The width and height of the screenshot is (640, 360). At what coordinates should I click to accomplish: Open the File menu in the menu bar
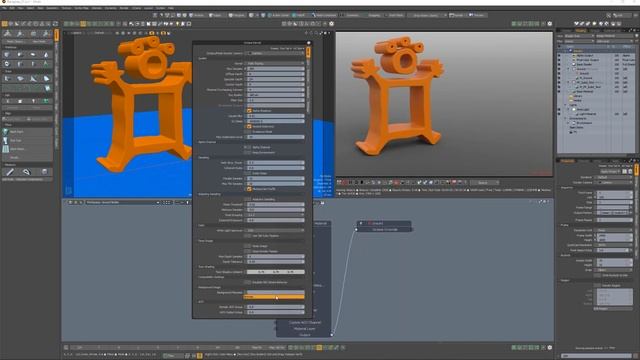pos(4,8)
